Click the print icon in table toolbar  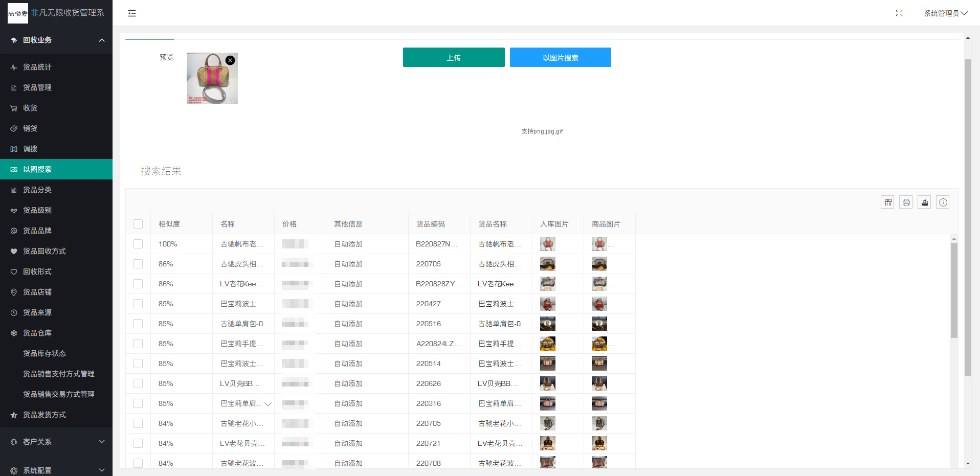[x=906, y=202]
